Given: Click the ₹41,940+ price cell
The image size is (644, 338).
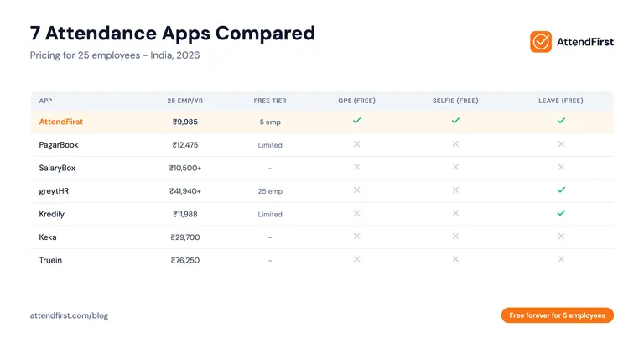Looking at the screenshot, I should (x=184, y=191).
